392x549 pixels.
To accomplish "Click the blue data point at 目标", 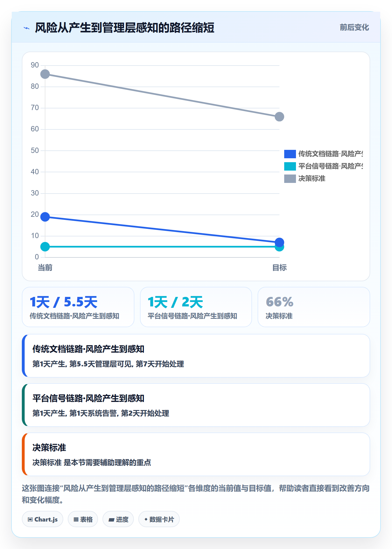I will point(279,242).
